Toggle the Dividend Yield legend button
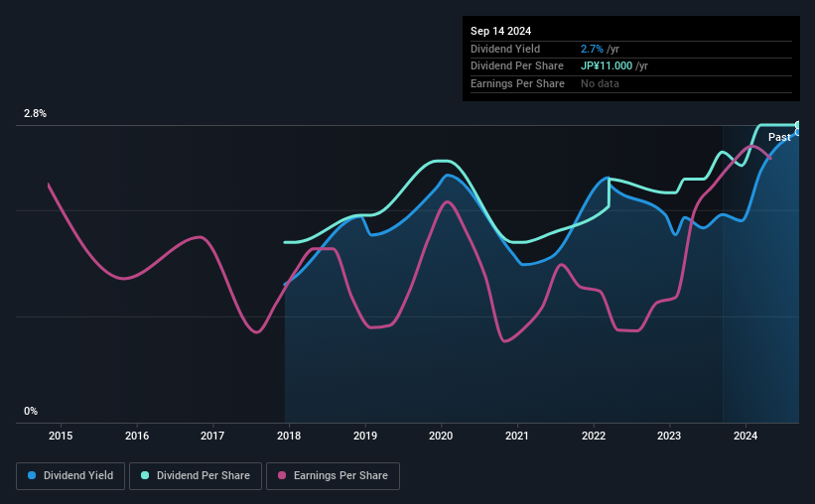The width and height of the screenshot is (815, 504). [x=70, y=476]
